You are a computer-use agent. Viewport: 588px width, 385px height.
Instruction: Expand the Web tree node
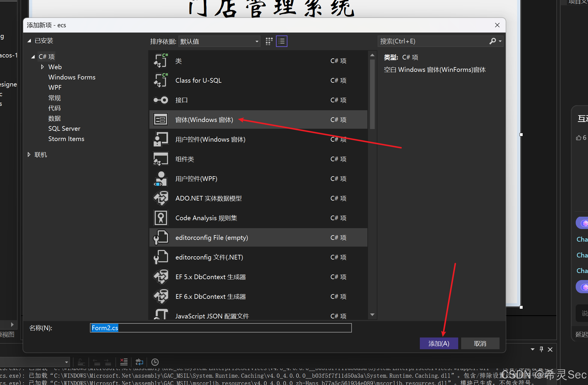point(42,67)
